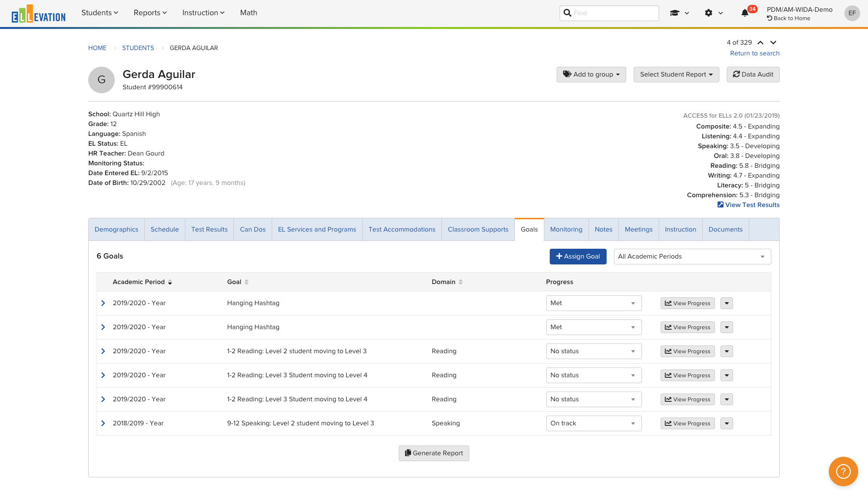Open the graduation cap menu icon
This screenshot has height=496, width=868.
click(x=679, y=13)
